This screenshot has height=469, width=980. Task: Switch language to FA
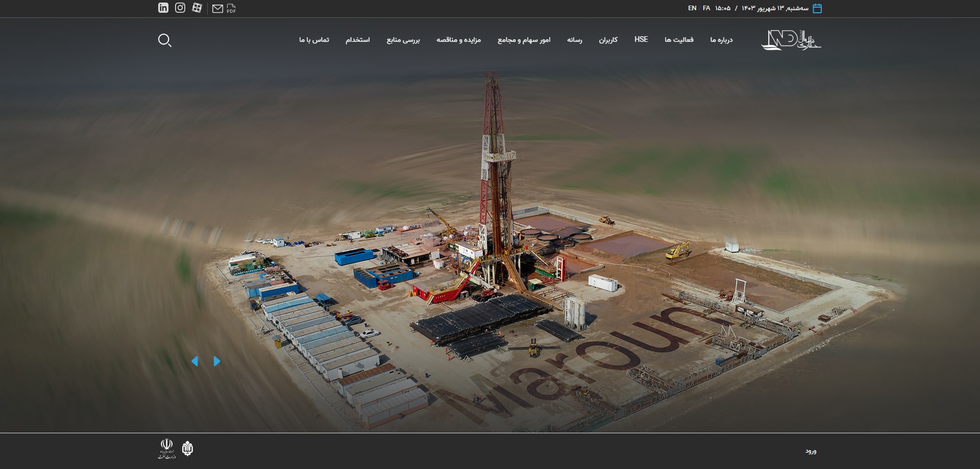tap(706, 8)
